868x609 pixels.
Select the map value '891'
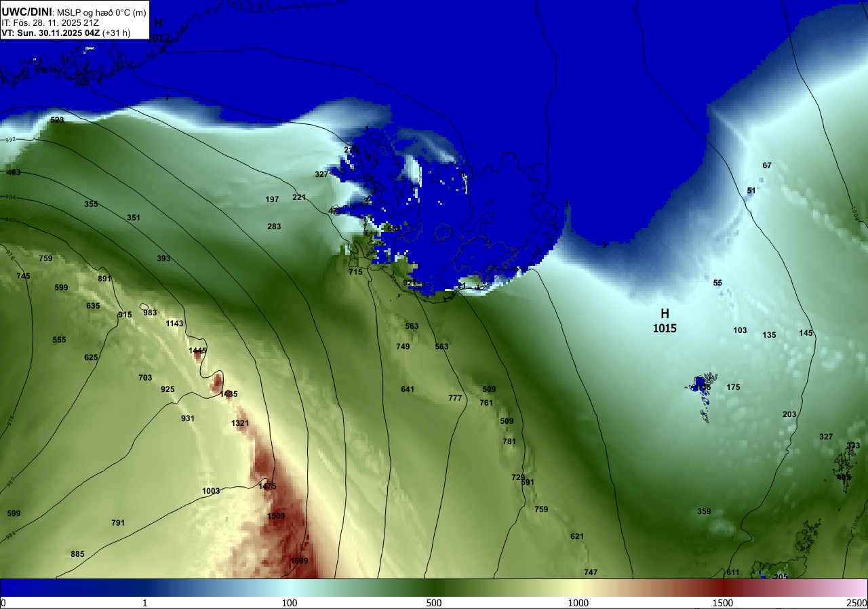click(x=104, y=279)
